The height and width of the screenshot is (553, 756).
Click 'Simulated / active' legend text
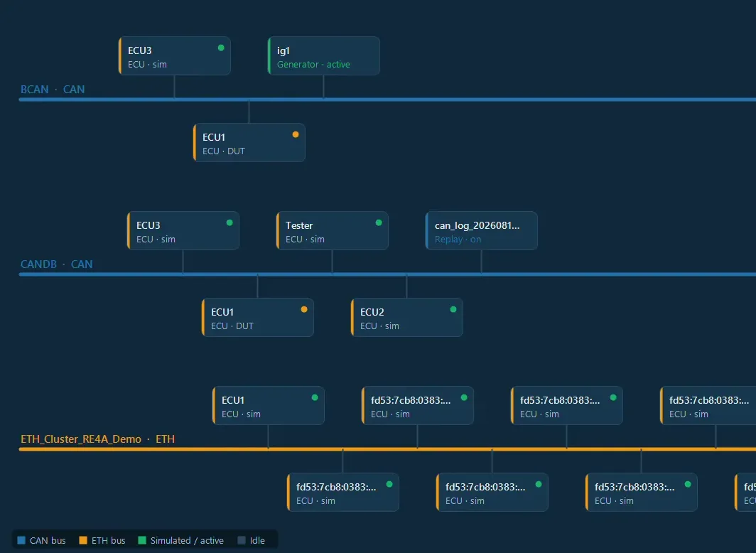[x=187, y=540]
